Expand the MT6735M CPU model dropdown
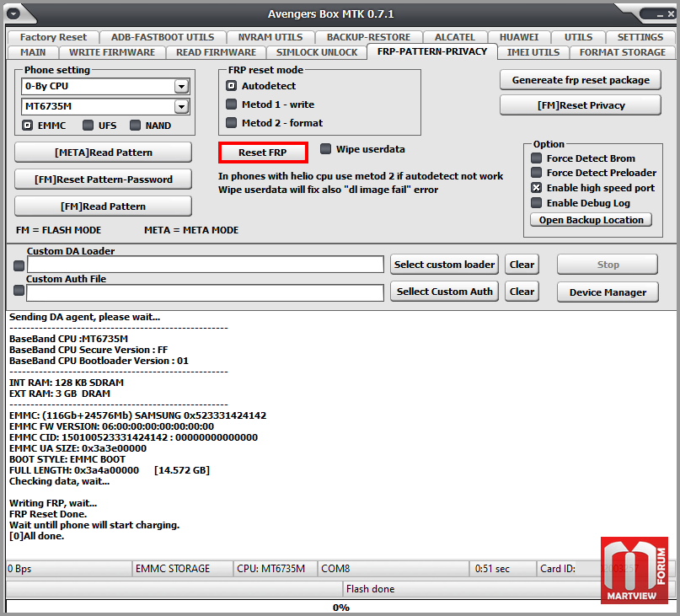Viewport: 680px width, 616px height. coord(181,106)
